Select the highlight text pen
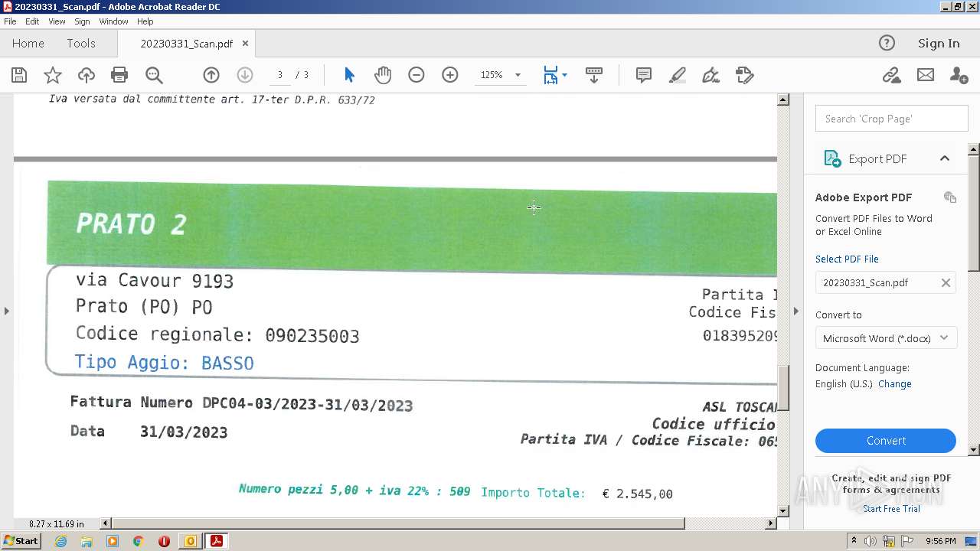Screen dimensions: 980x551 tap(678, 75)
